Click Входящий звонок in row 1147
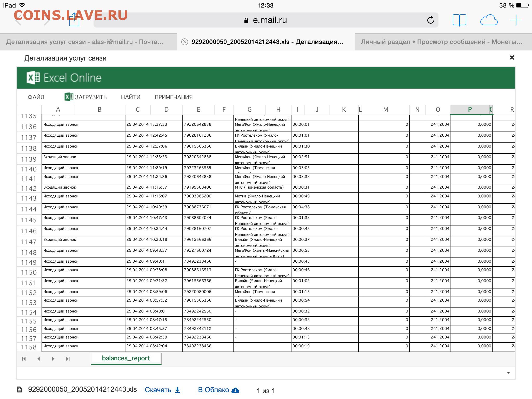532x399 pixels. [60, 240]
